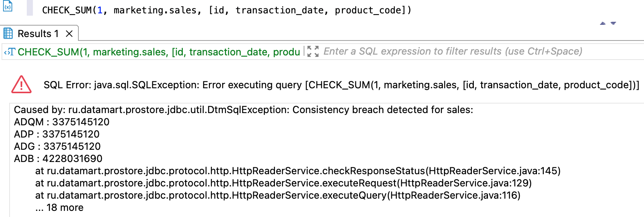This screenshot has width=644, height=217.
Task: Click the text icon before the green query label
Action: (x=10, y=52)
